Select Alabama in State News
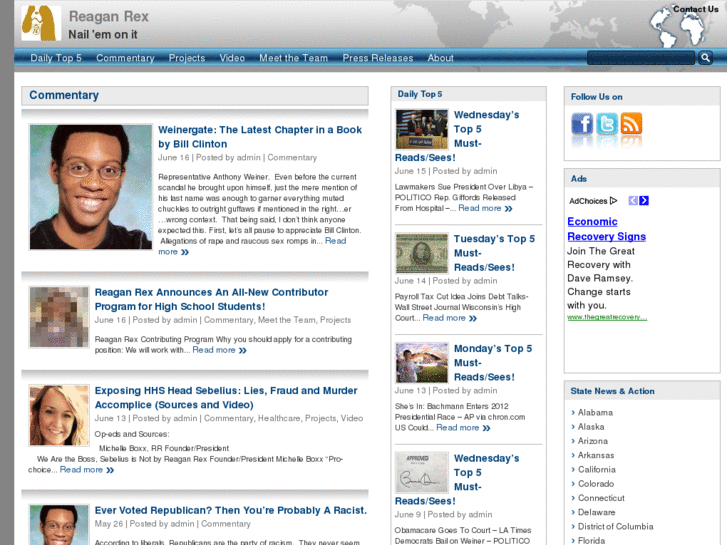The image size is (727, 545). click(595, 412)
